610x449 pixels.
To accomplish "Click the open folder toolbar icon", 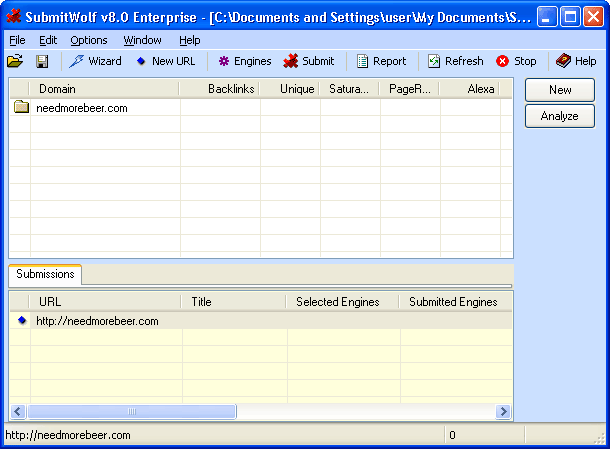I will click(15, 61).
